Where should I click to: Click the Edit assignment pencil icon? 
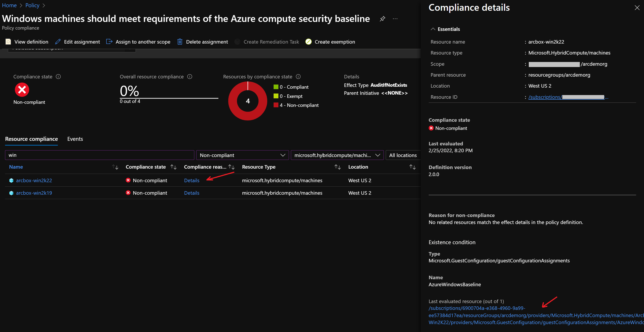pos(58,42)
